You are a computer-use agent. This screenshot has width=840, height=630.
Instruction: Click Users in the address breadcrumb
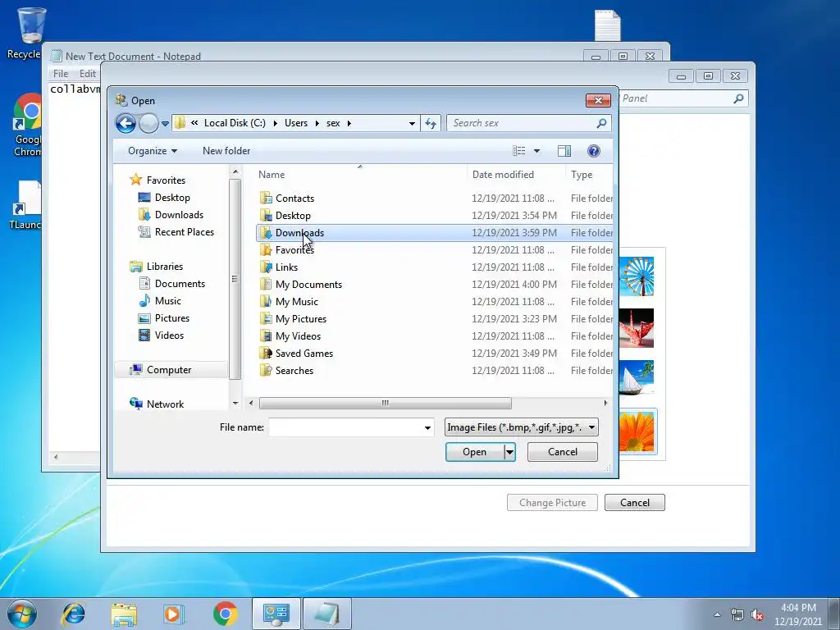(295, 123)
